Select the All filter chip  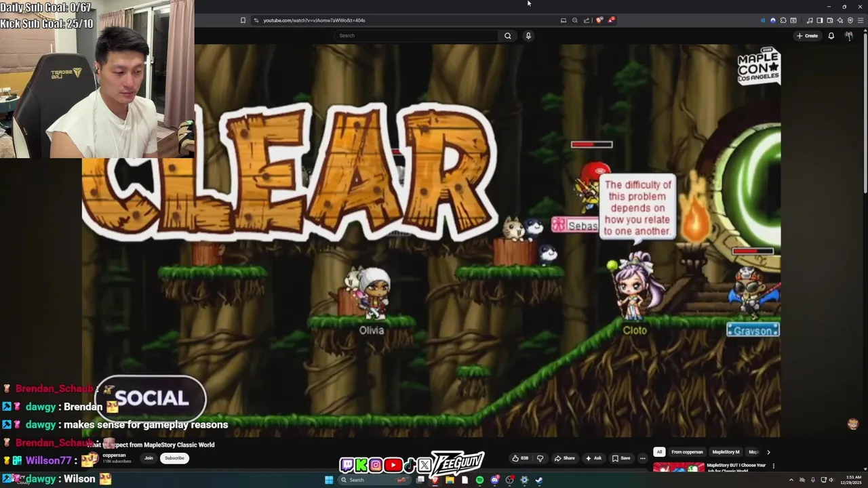click(659, 452)
